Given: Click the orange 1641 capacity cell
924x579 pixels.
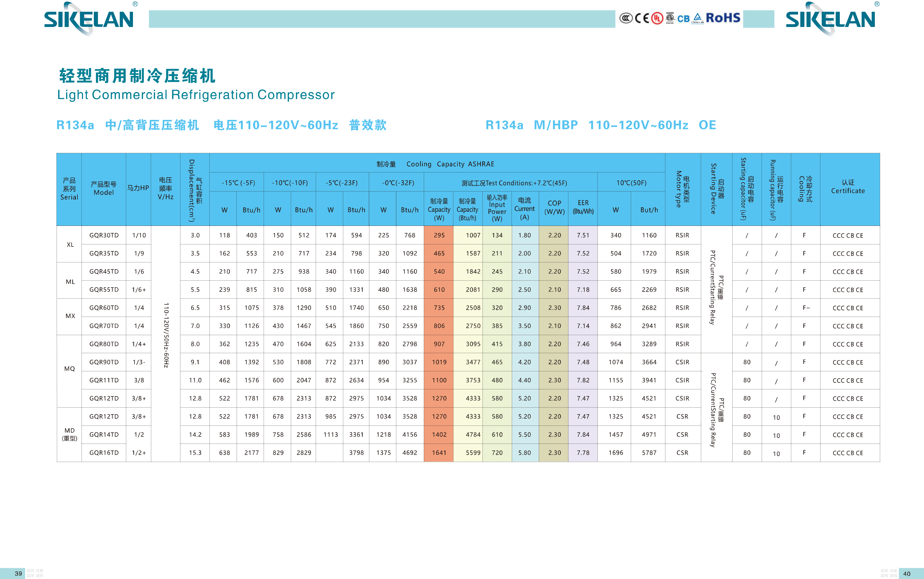Looking at the screenshot, I should [x=439, y=453].
